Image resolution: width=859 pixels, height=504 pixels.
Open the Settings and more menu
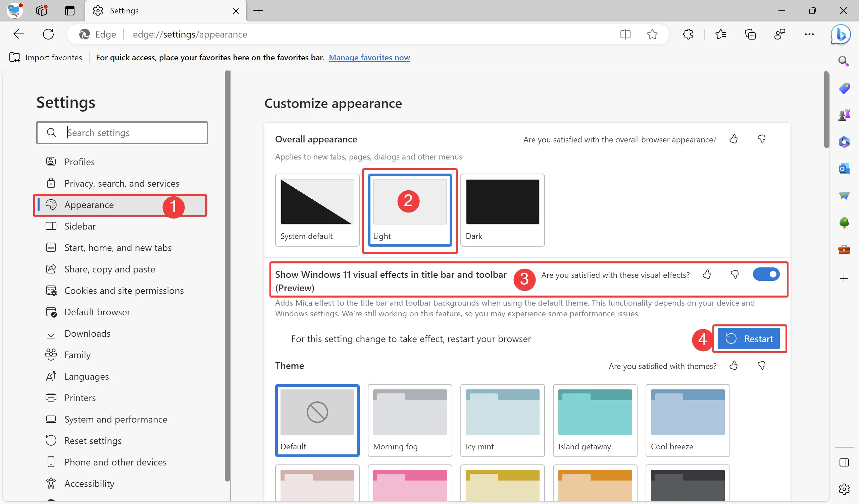809,34
